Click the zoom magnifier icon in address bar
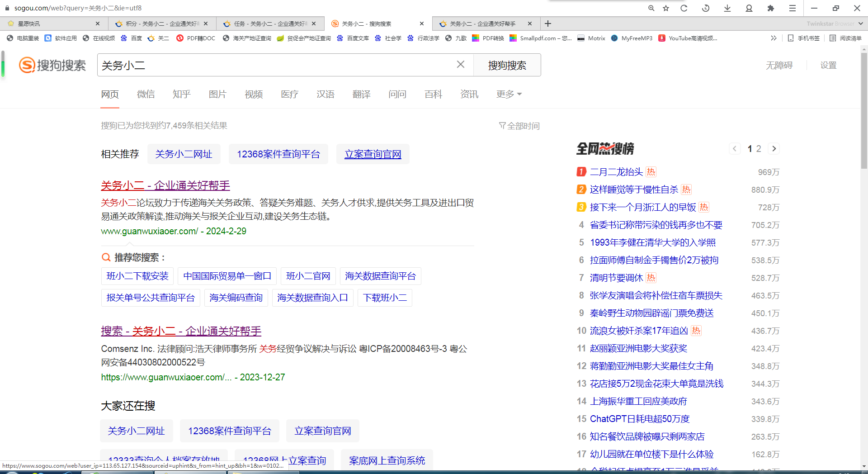This screenshot has width=868, height=474. tap(651, 8)
